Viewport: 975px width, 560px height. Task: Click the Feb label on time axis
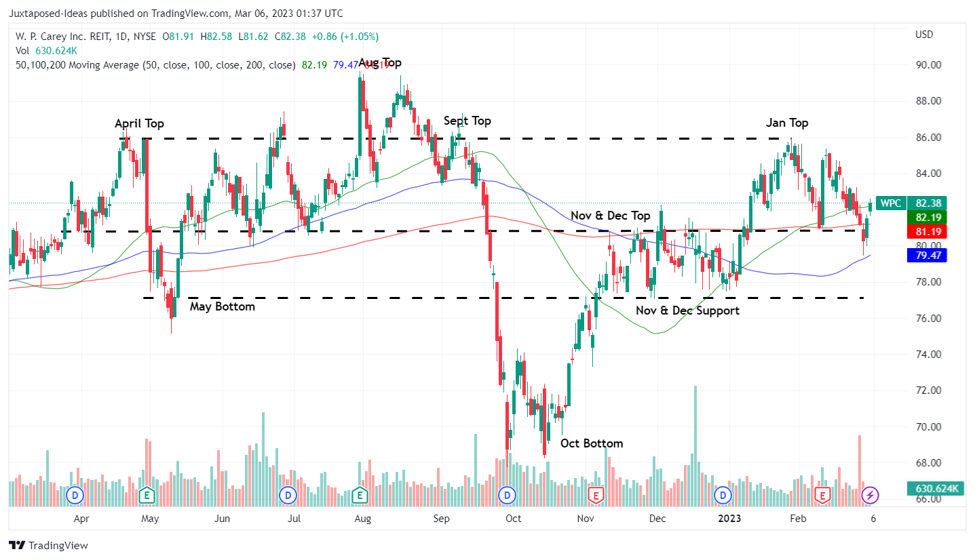pos(798,519)
